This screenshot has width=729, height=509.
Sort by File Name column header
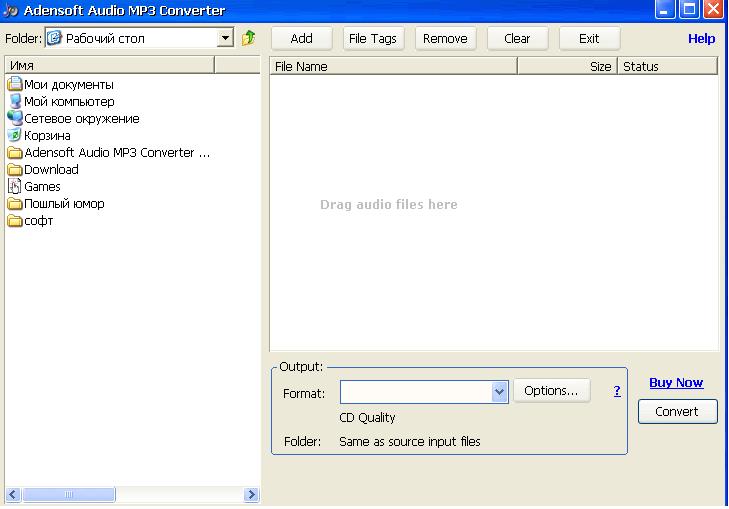[x=393, y=66]
